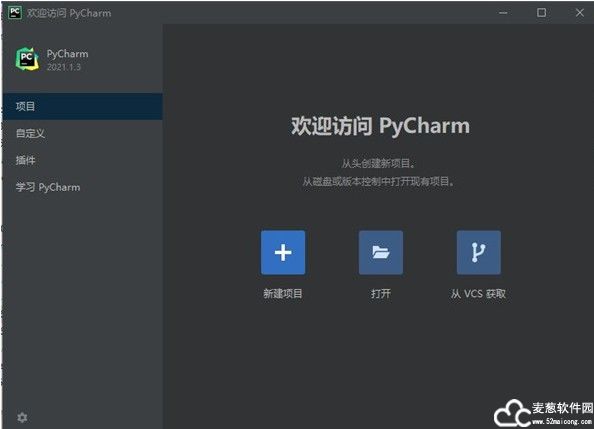Open the 插件 tab

83,160
